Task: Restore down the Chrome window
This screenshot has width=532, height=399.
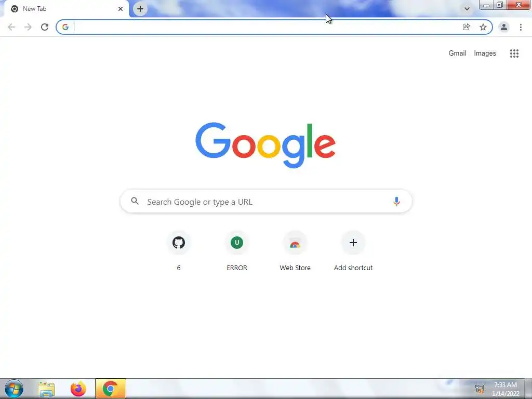Action: pyautogui.click(x=499, y=5)
